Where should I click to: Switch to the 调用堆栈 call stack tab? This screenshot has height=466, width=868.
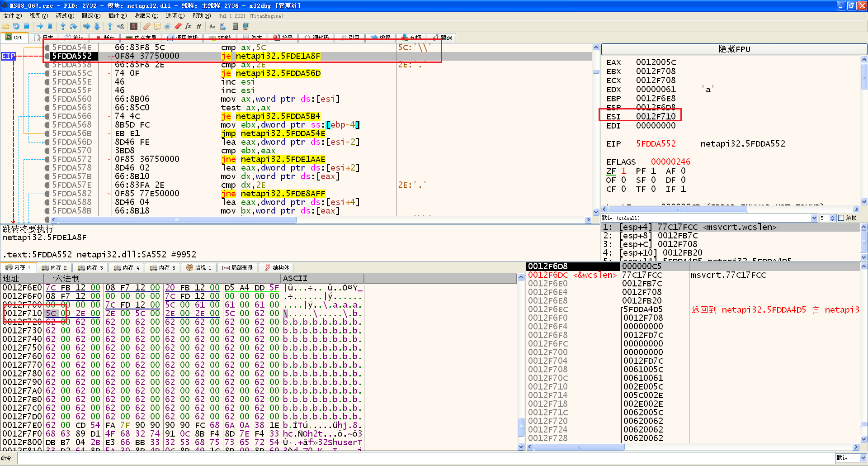pos(183,38)
